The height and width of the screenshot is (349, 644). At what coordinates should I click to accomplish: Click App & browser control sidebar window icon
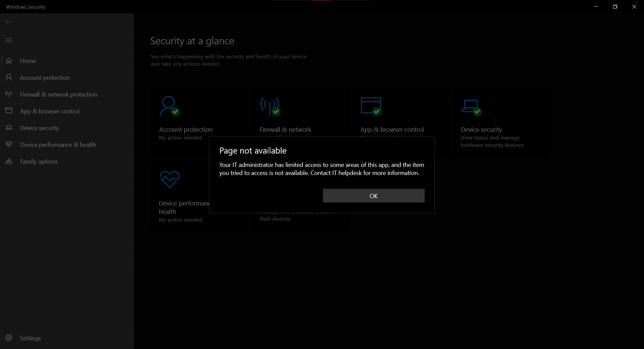click(9, 111)
